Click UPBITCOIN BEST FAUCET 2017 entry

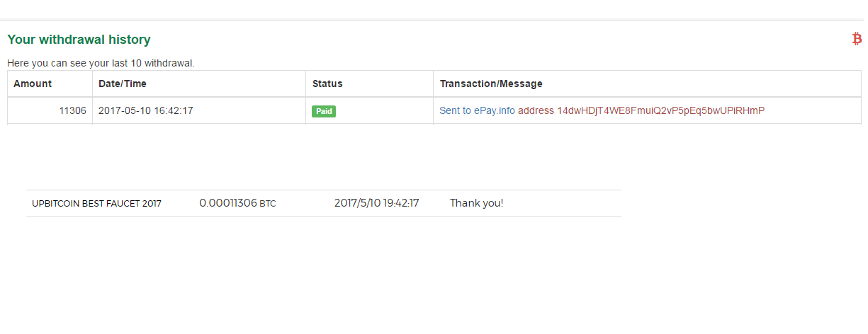[96, 204]
